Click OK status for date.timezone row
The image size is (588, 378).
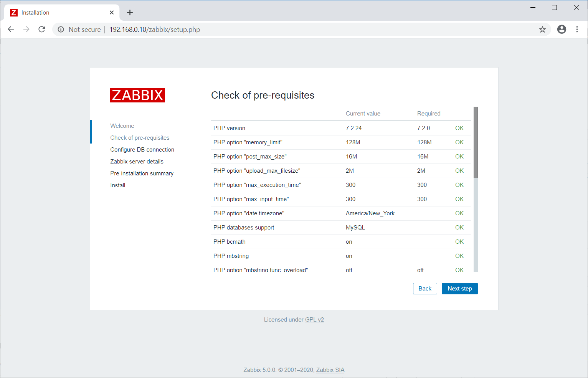[x=459, y=213]
